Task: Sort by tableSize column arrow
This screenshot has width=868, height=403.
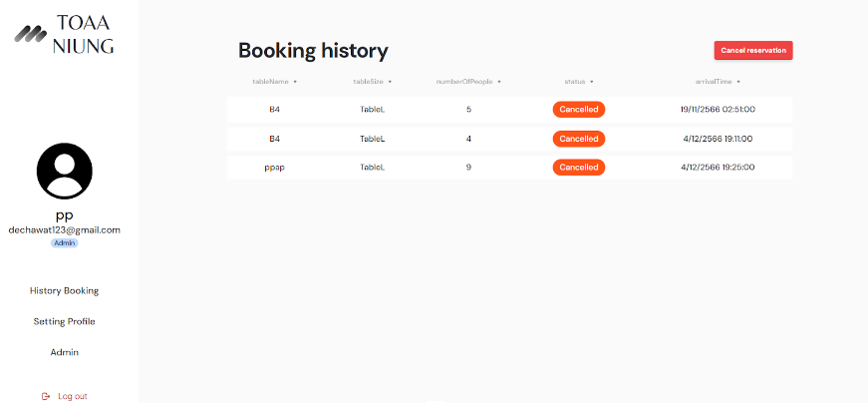Action: click(390, 82)
